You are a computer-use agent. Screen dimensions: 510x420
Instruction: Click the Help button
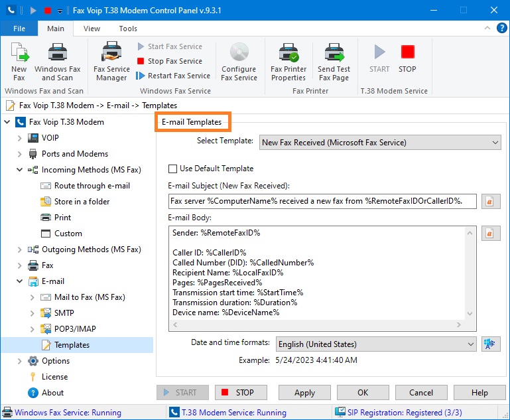479,393
